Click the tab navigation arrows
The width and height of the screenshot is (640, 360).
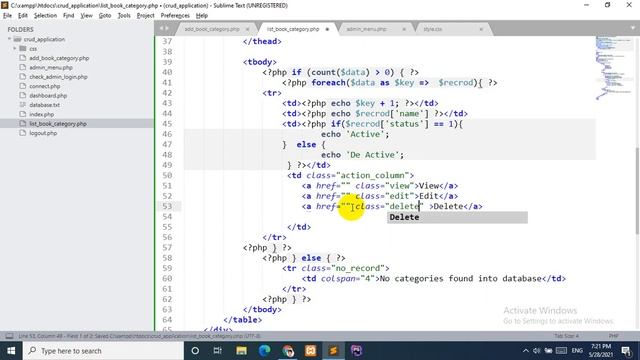click(x=164, y=28)
